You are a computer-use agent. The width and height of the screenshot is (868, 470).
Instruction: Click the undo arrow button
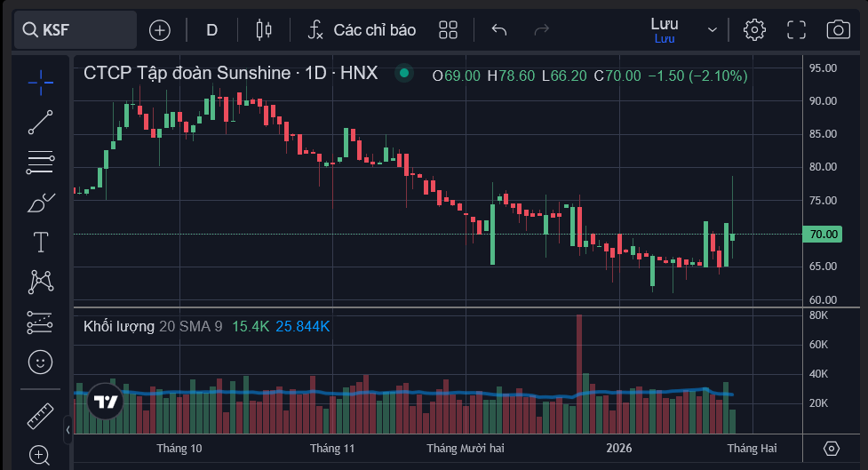click(499, 30)
